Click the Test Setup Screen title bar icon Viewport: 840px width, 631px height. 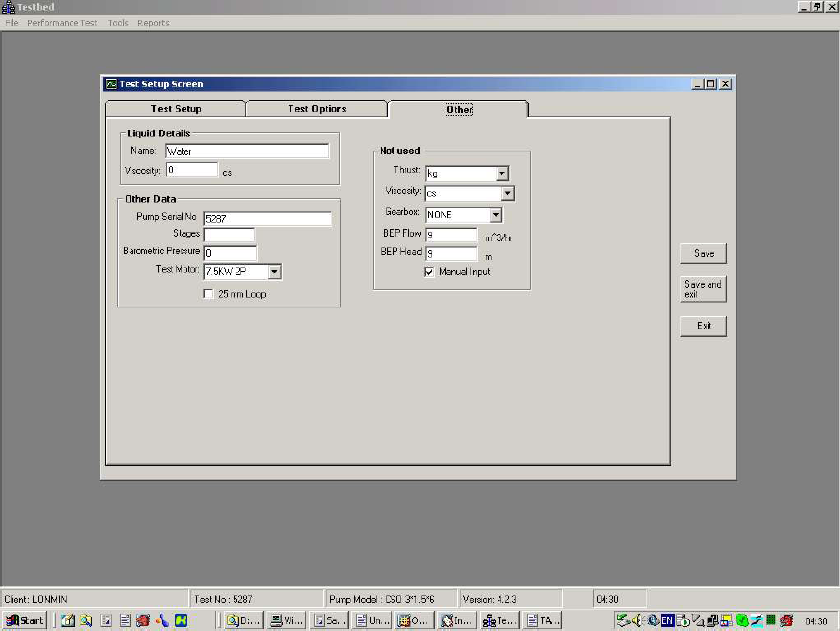click(x=111, y=84)
